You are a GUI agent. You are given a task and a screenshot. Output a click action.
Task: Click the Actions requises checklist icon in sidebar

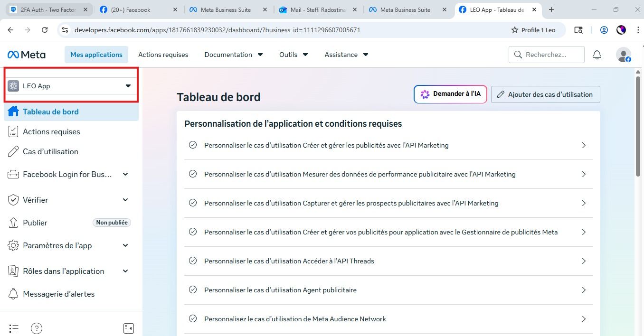tap(13, 131)
